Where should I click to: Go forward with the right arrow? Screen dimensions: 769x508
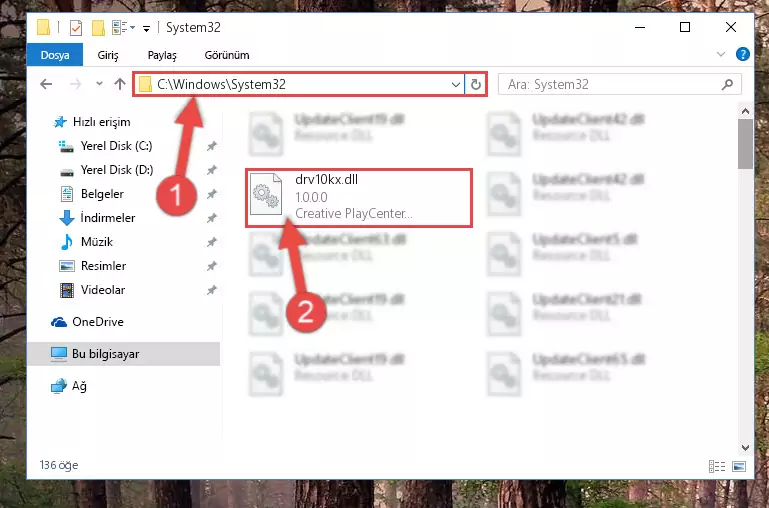tap(76, 84)
